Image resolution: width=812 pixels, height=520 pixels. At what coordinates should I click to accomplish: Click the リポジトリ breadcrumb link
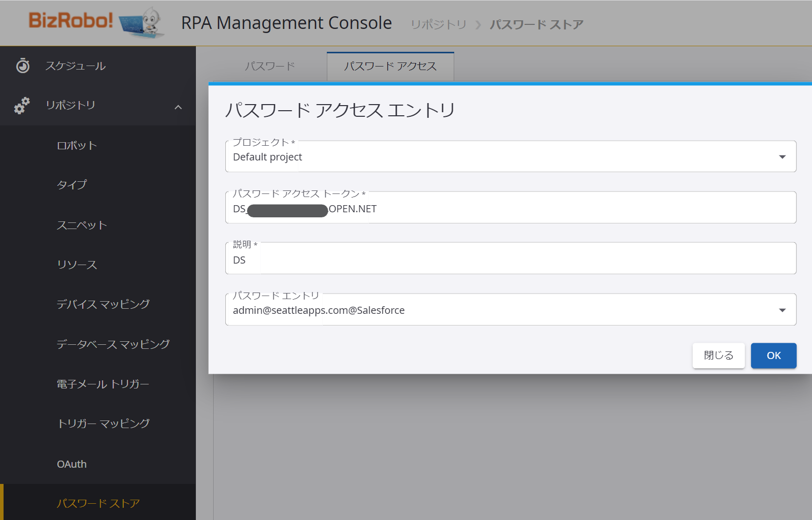438,24
